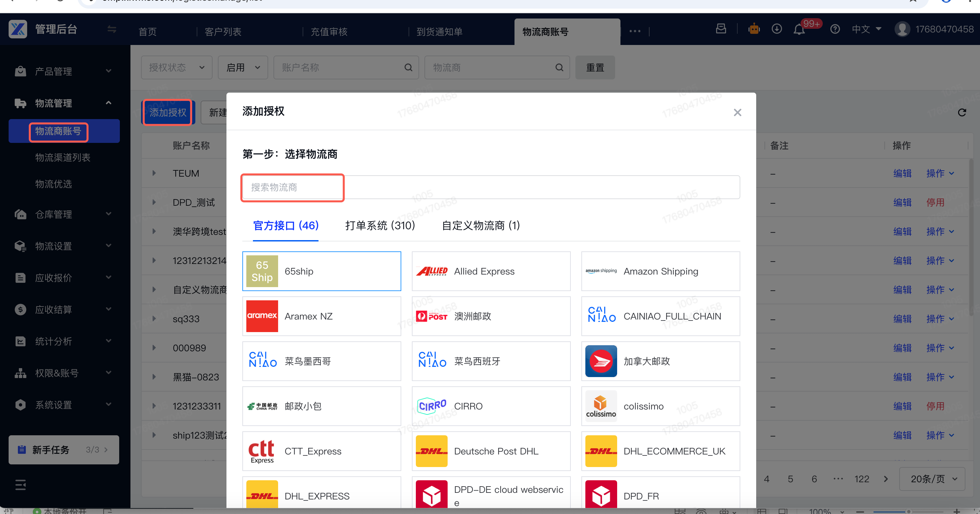
Task: Open the download center icon
Action: tap(776, 29)
